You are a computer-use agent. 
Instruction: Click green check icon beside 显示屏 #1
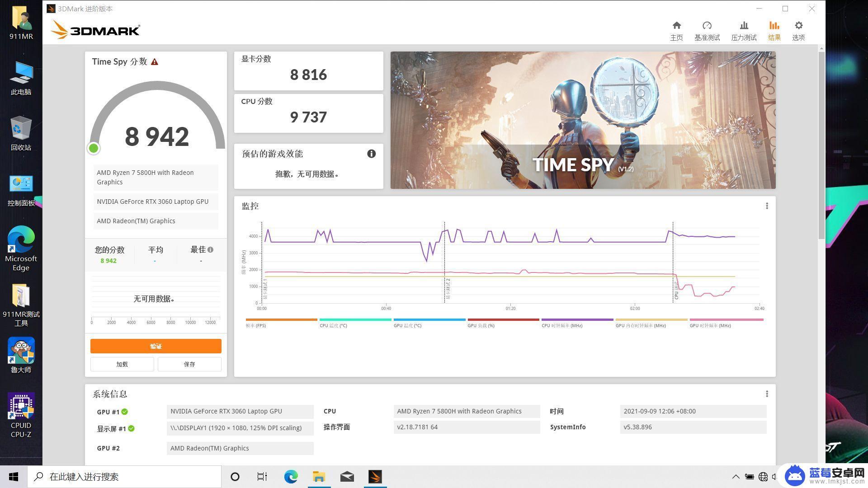pos(131,428)
